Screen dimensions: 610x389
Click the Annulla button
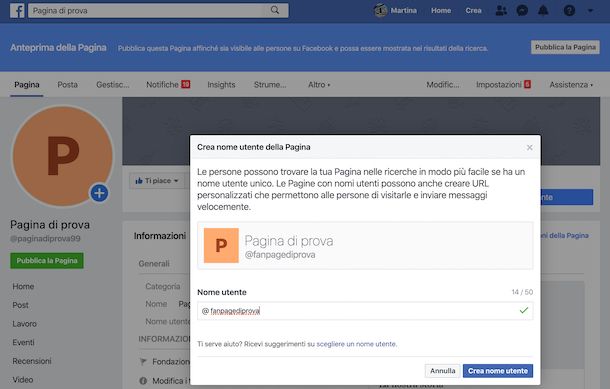(442, 371)
